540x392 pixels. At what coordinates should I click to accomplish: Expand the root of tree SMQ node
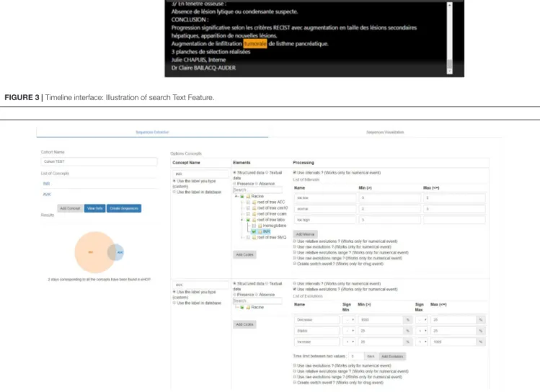tap(242, 238)
